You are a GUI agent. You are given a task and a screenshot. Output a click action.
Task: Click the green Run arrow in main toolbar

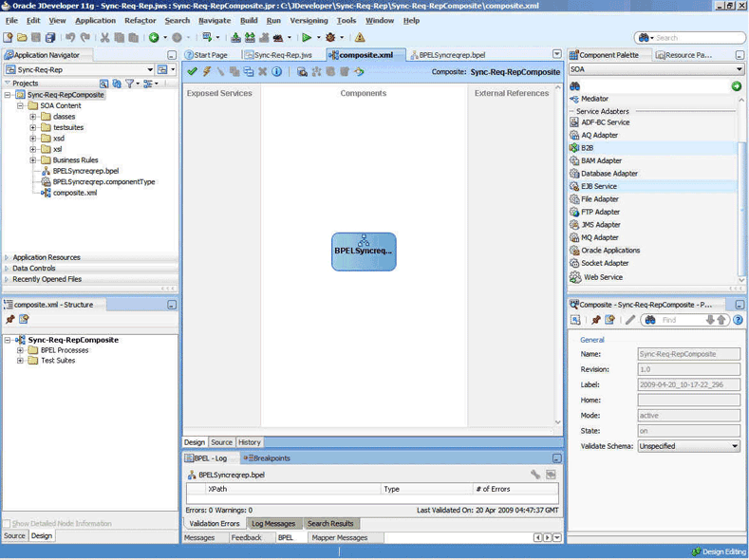tap(306, 38)
